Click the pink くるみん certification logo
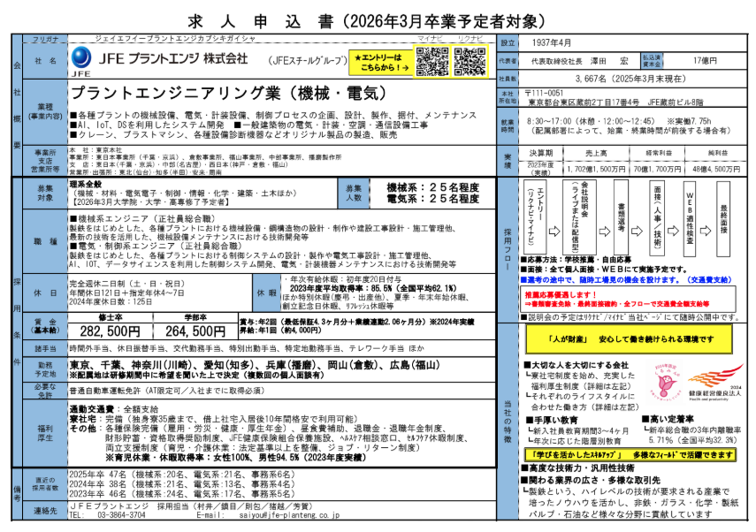 665,382
